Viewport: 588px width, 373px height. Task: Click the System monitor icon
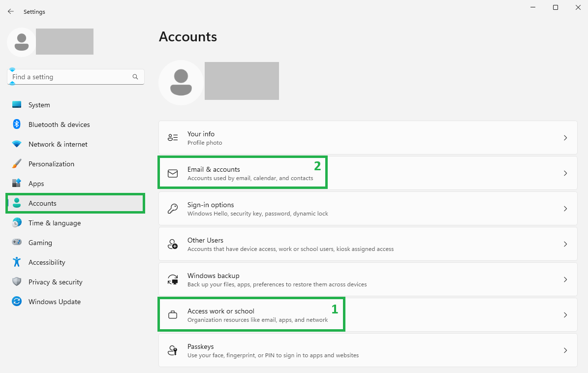click(17, 105)
